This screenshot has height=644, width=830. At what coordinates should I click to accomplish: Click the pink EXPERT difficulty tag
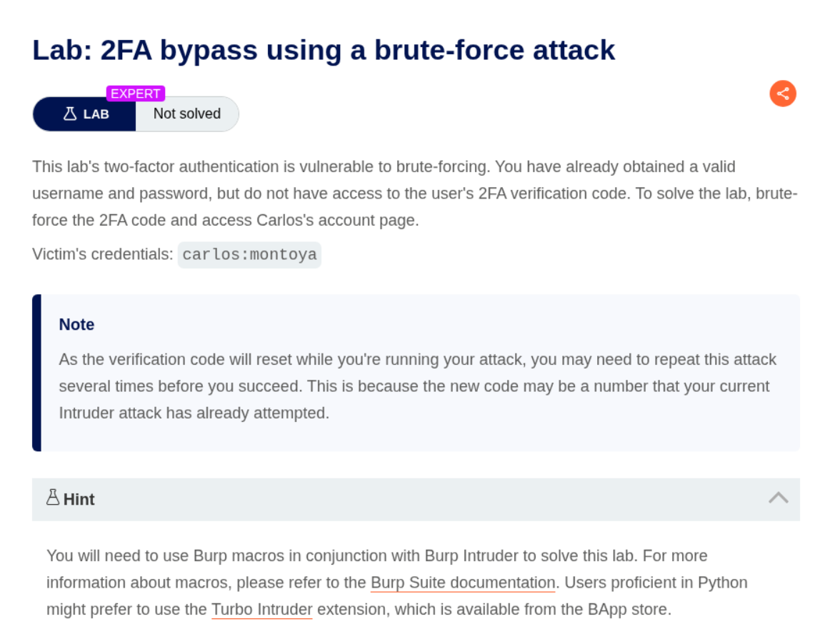136,94
